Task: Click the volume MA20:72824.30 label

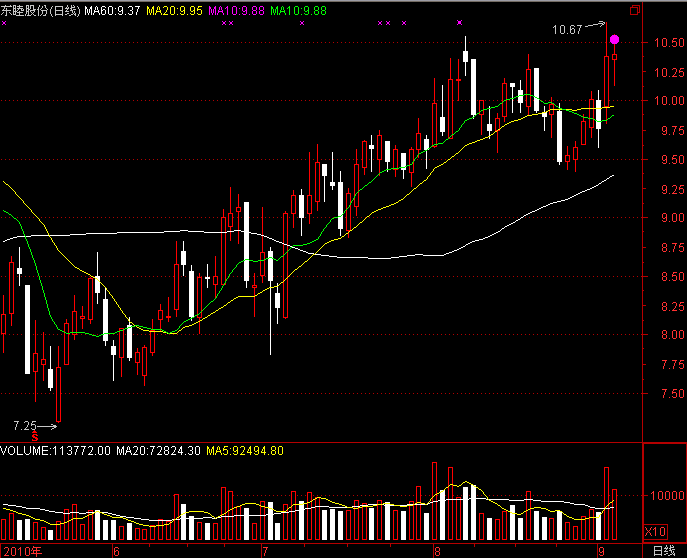Action: [x=158, y=451]
